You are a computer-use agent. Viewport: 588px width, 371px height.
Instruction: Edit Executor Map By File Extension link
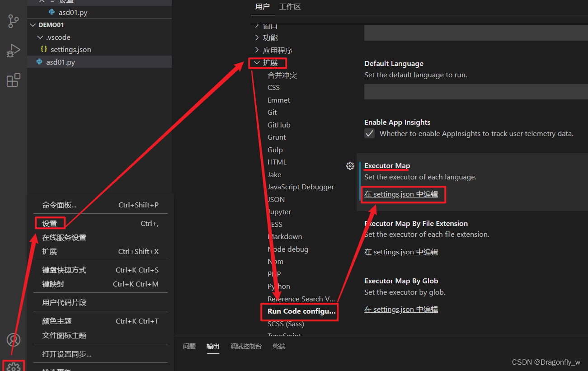click(401, 252)
